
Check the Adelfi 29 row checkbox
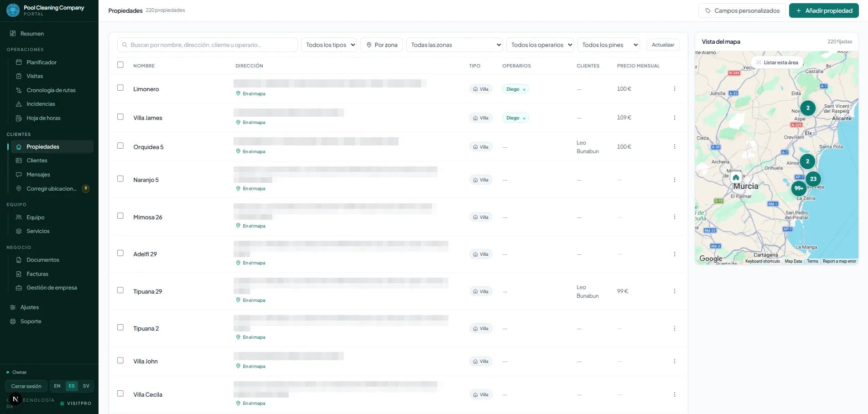click(120, 253)
